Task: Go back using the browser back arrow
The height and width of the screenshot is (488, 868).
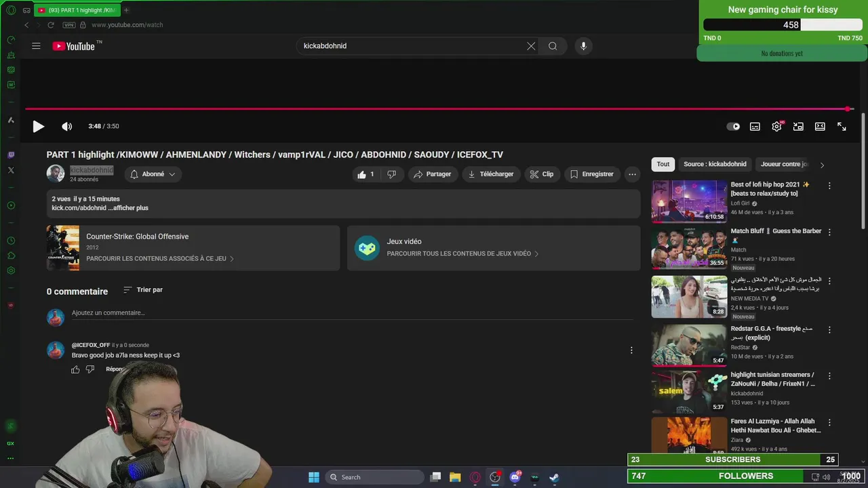Action: pos(26,25)
